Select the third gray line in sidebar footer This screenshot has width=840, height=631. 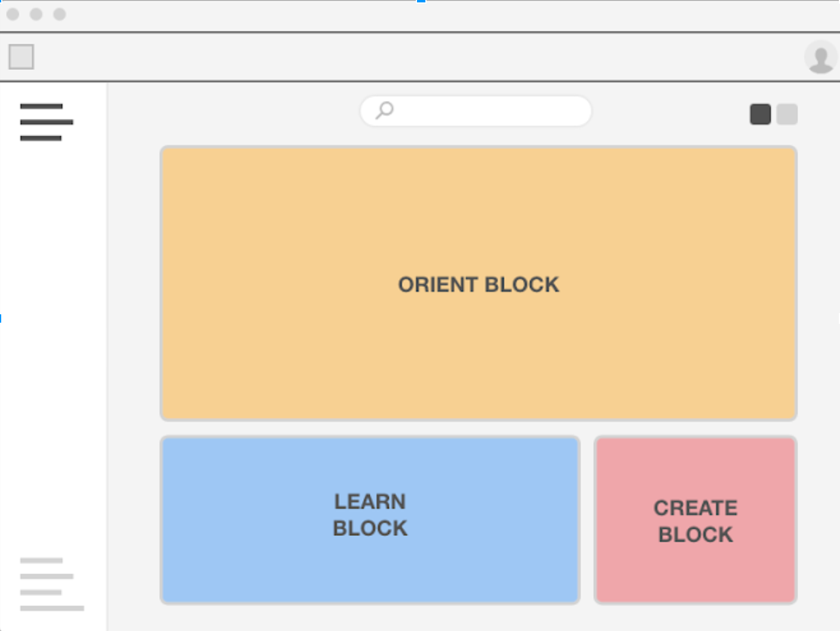point(41,592)
